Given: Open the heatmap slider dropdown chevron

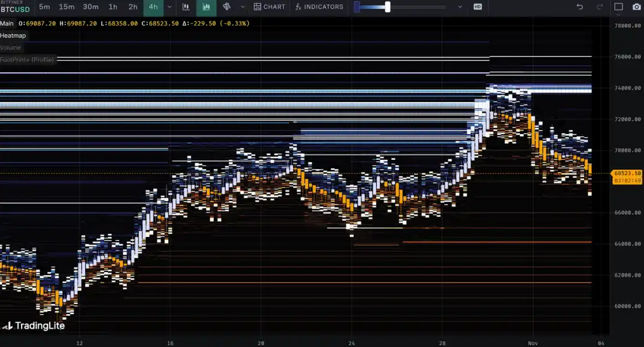Looking at the screenshot, I should coord(460,7).
